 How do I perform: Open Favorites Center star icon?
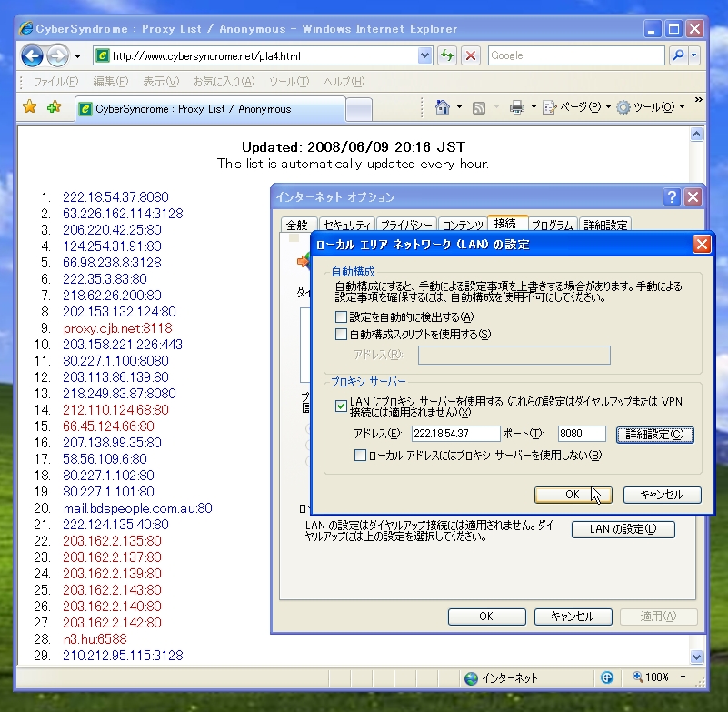30,107
